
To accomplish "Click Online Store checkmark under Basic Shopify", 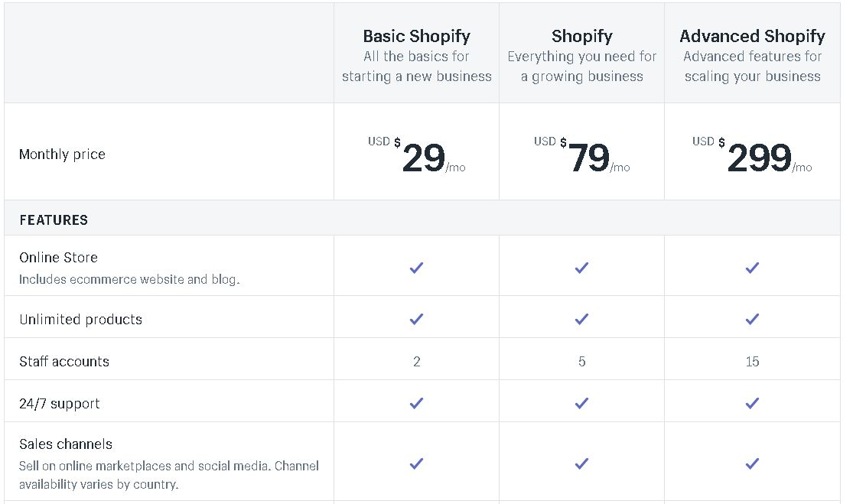I will click(x=416, y=268).
